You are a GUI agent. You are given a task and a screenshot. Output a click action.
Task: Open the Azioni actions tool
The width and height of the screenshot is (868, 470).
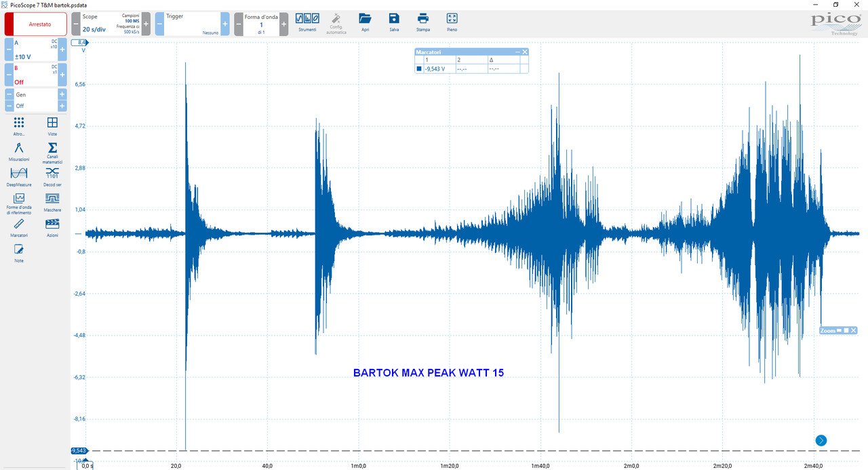click(x=52, y=227)
